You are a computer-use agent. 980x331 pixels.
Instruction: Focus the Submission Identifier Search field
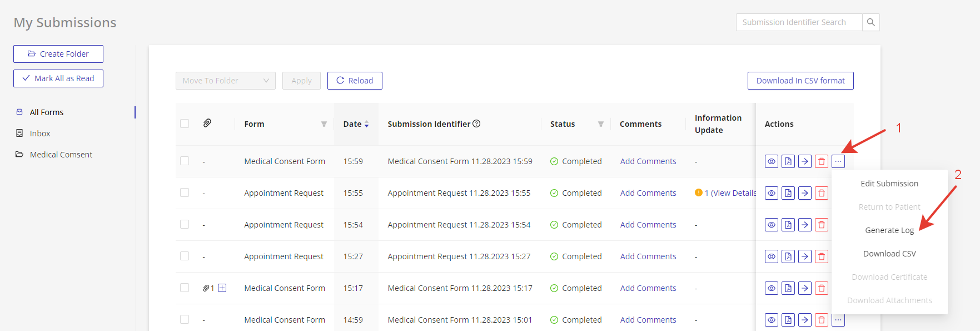click(x=798, y=22)
